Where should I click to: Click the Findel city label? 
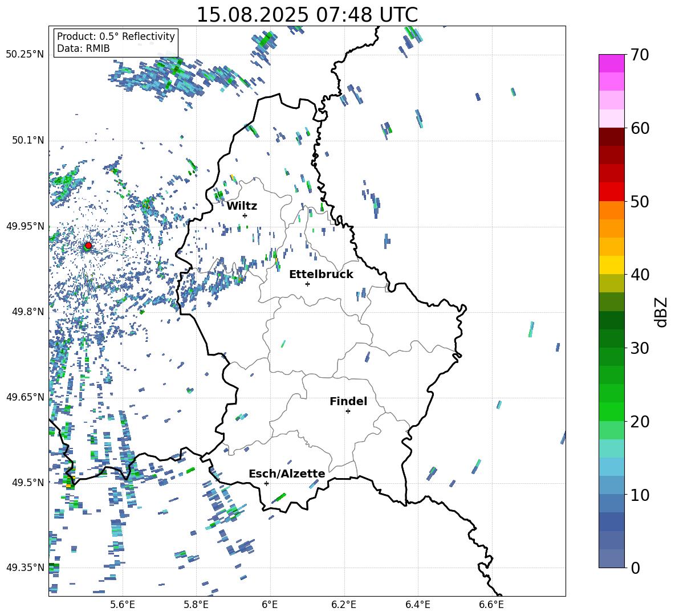click(348, 401)
